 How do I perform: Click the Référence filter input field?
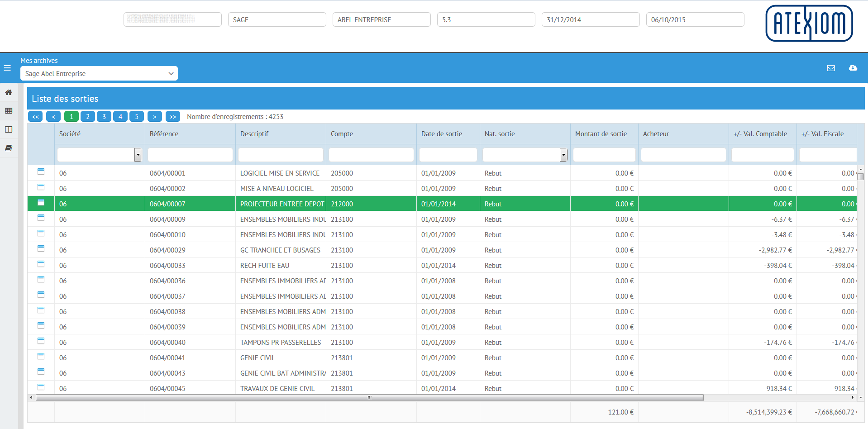tap(190, 155)
